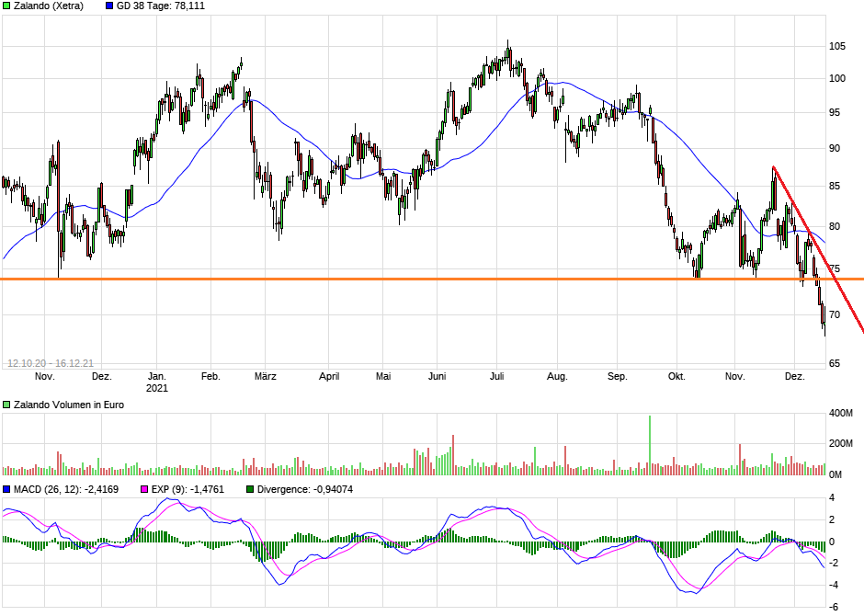This screenshot has width=864, height=616.
Task: Click the MACD axis value -4
Action: click(x=835, y=585)
